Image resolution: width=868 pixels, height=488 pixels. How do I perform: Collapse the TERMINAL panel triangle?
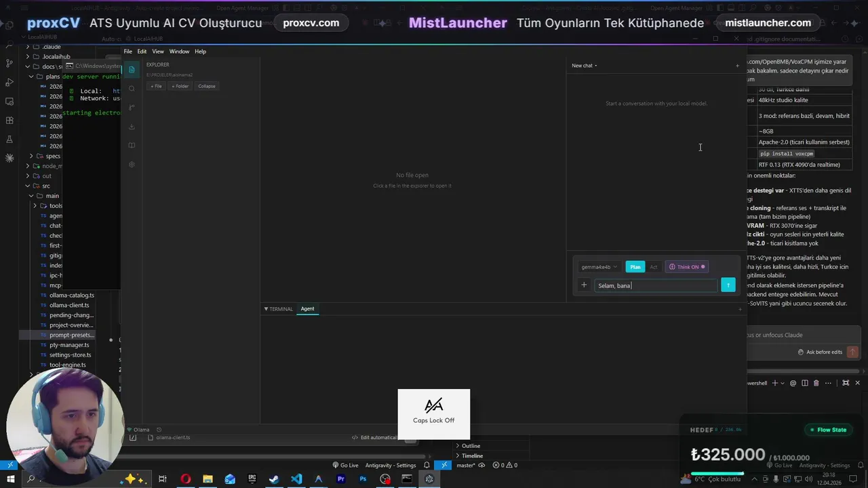[x=266, y=309]
